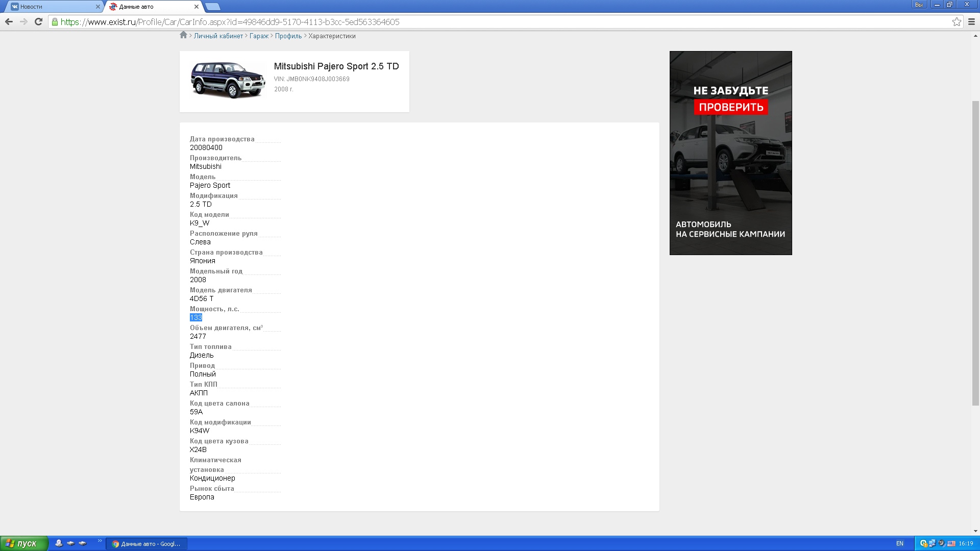The height and width of the screenshot is (551, 980).
Task: Click the green padlock security icon
Action: tap(55, 21)
